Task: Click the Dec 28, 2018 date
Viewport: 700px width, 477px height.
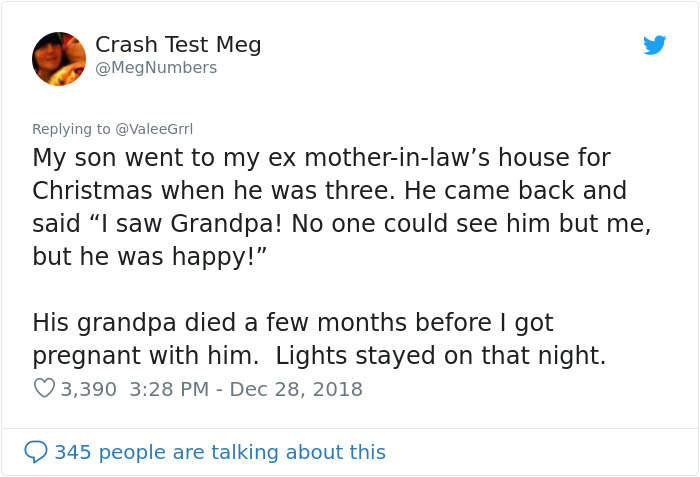Action: point(296,388)
